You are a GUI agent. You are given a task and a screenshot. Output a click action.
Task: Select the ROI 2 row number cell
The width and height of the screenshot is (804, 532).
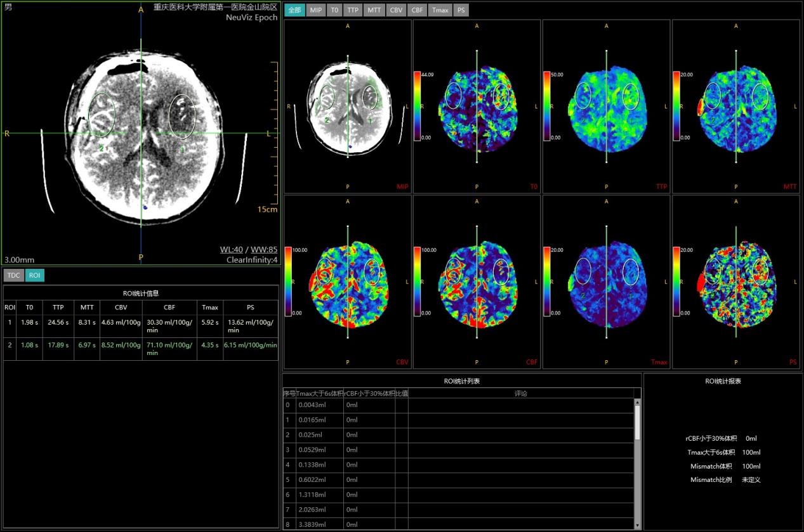tap(10, 349)
